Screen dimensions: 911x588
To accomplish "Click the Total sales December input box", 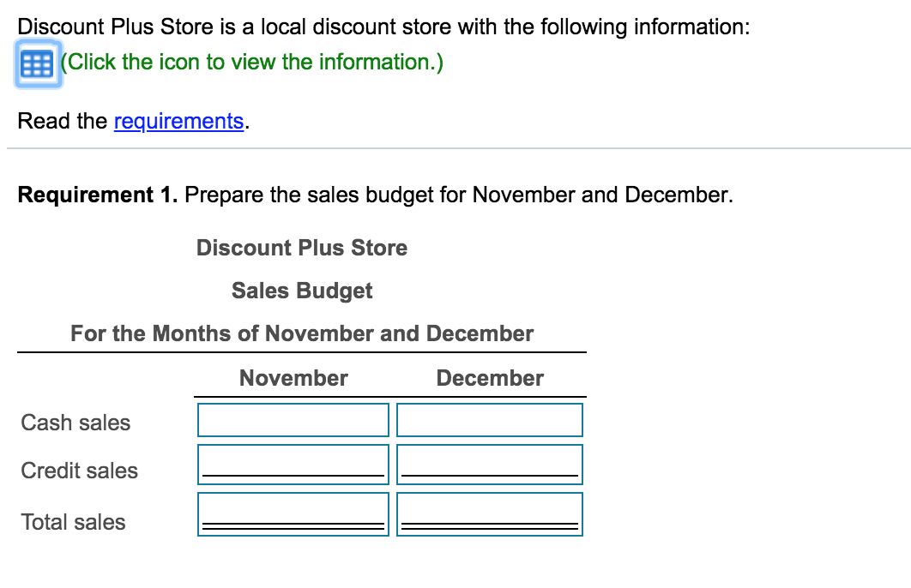I will click(x=489, y=513).
